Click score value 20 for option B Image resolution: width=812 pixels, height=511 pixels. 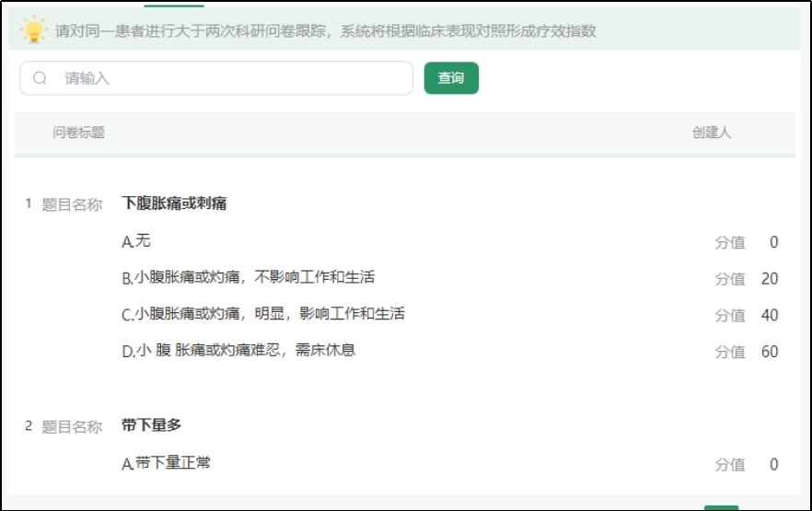769,279
